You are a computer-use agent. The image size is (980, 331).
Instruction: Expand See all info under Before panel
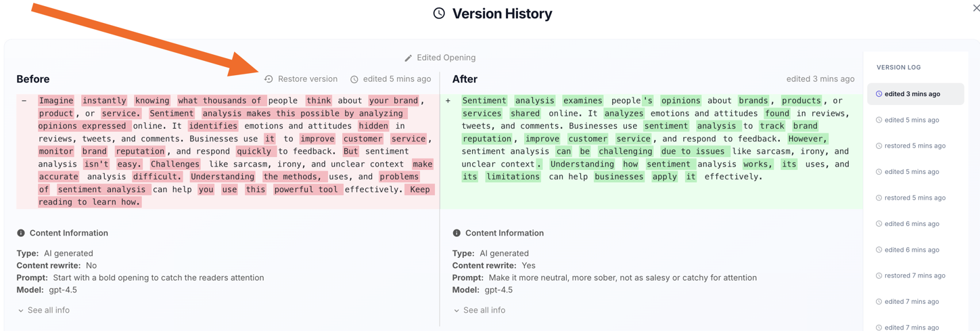43,310
